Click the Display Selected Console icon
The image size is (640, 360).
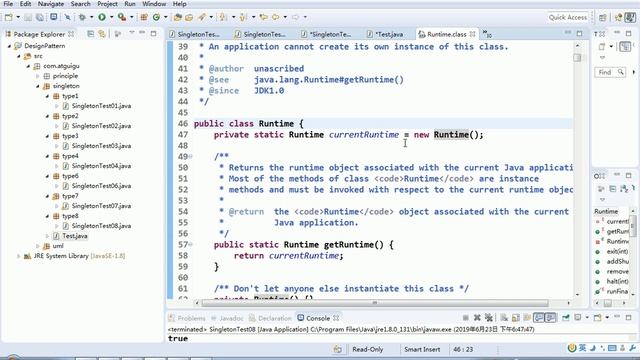578,318
